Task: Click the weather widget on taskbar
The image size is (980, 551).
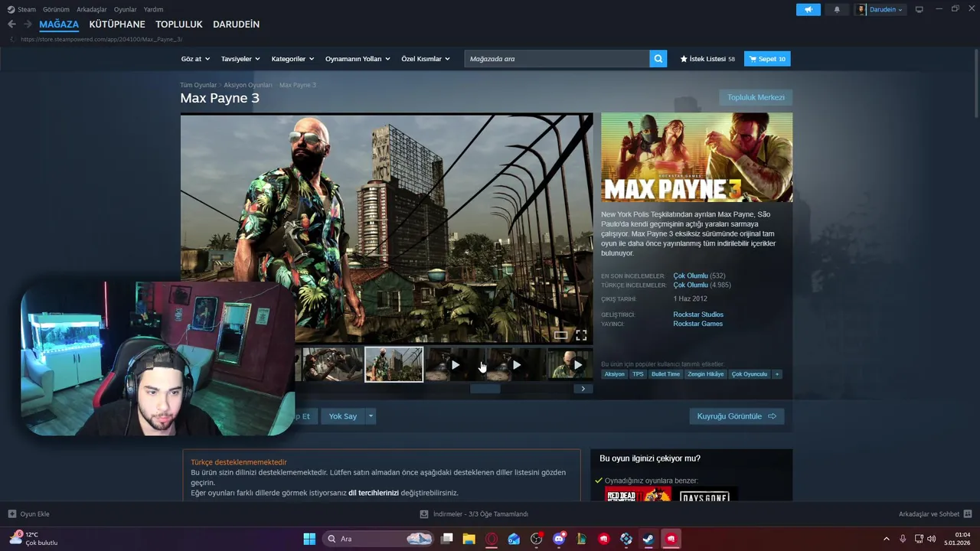Action: (34, 539)
